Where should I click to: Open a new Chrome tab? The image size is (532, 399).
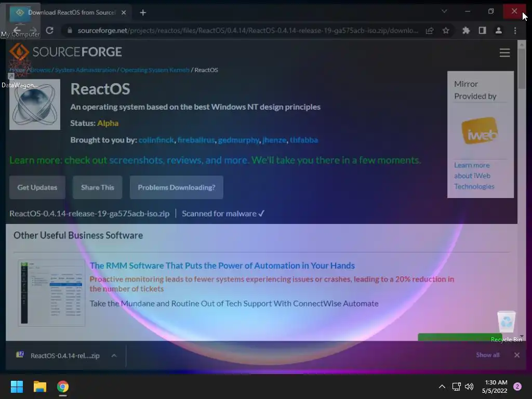point(143,12)
